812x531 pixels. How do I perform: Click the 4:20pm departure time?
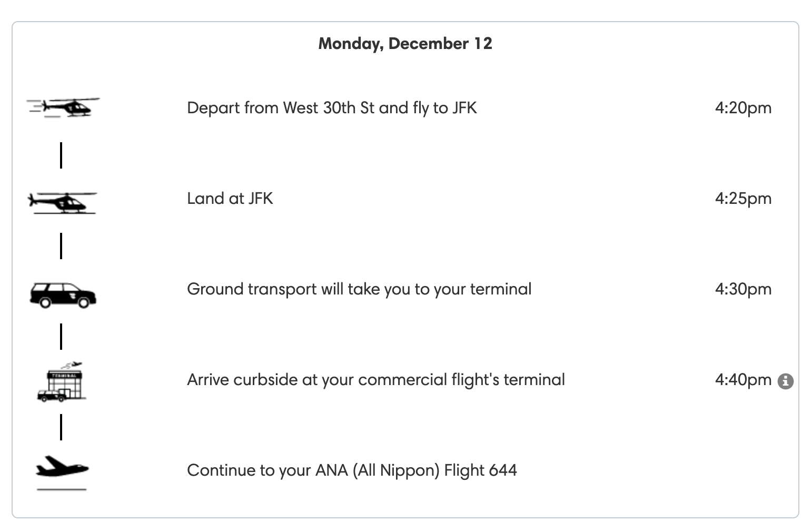[743, 108]
